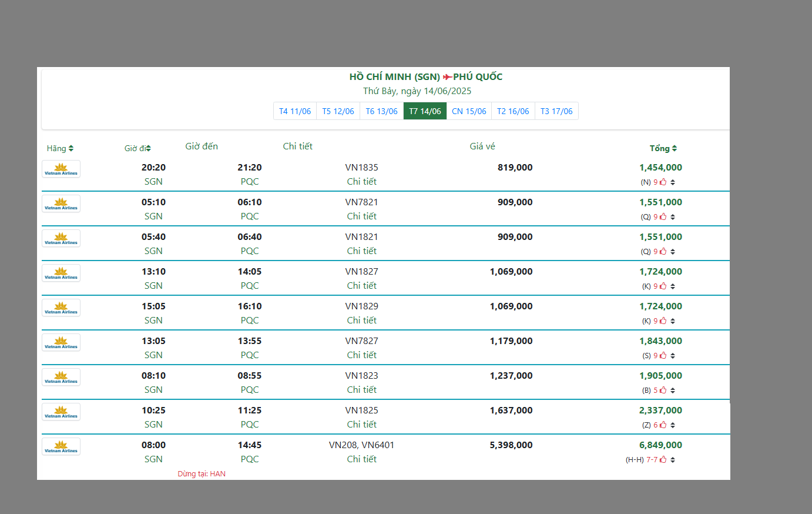812x514 pixels.
Task: Click thumbs-up icon on the 6,849,000 fare
Action: [x=663, y=460]
